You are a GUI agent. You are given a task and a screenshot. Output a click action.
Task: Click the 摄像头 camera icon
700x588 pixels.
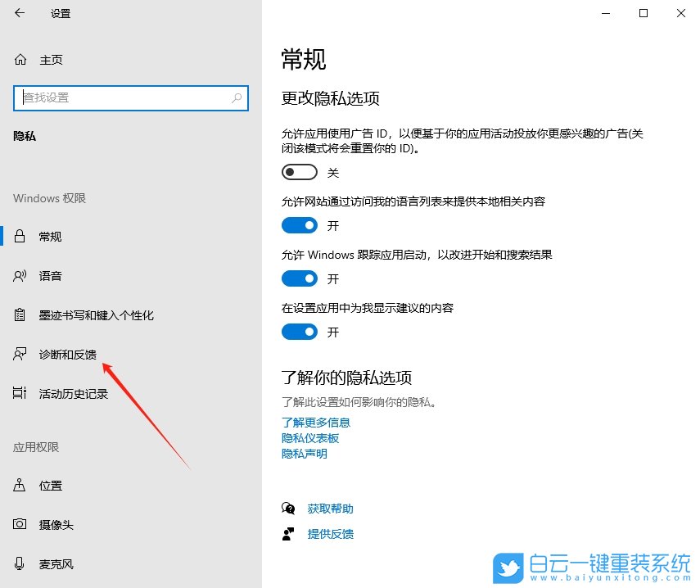(18, 524)
